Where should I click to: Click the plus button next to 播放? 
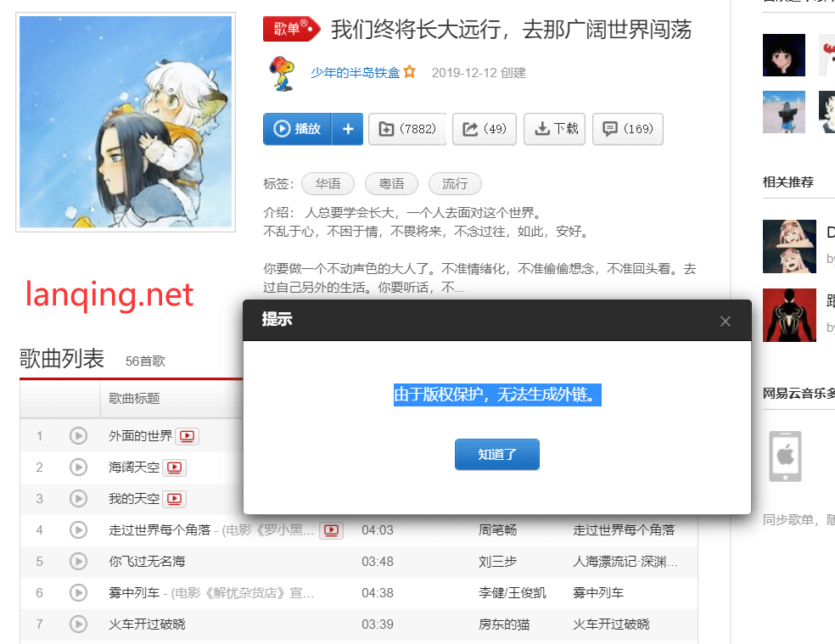click(346, 129)
